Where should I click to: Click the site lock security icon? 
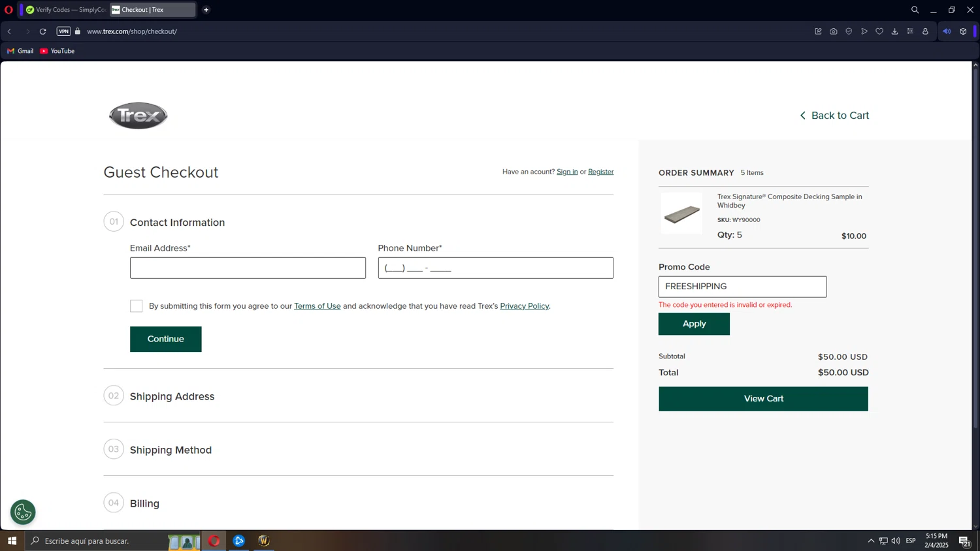click(78, 31)
